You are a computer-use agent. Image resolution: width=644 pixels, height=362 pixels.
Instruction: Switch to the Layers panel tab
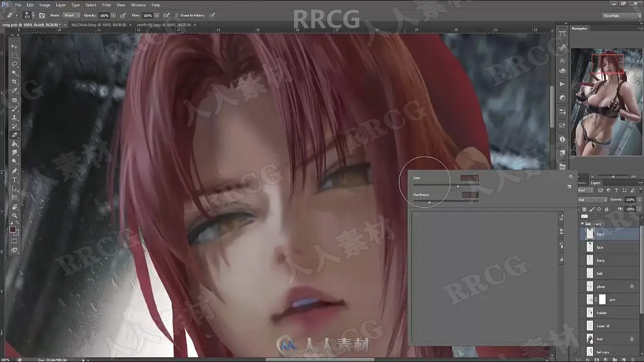point(596,183)
